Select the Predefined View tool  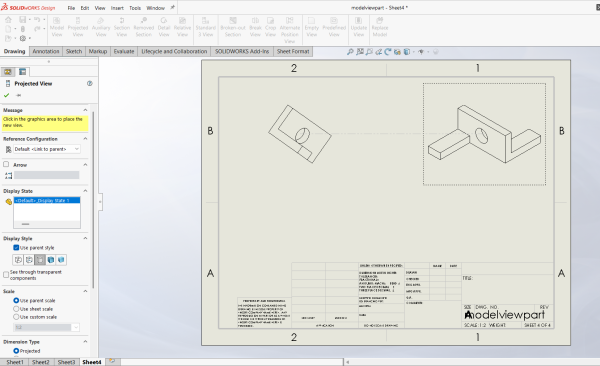pyautogui.click(x=334, y=27)
